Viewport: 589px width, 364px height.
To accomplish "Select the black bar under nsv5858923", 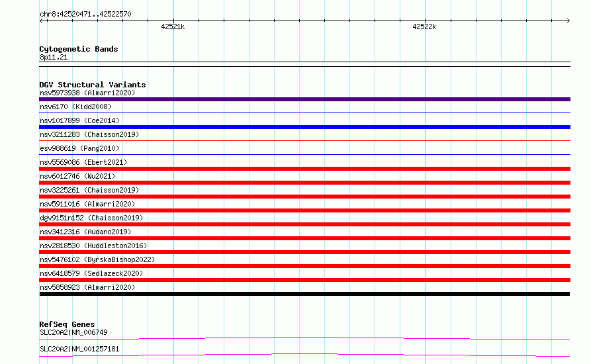I will point(304,294).
